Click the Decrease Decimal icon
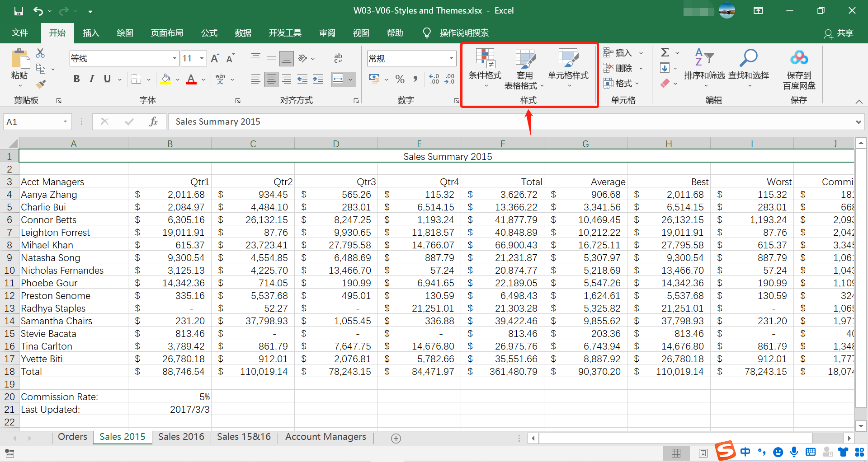Viewport: 868px width, 462px height. (x=449, y=79)
